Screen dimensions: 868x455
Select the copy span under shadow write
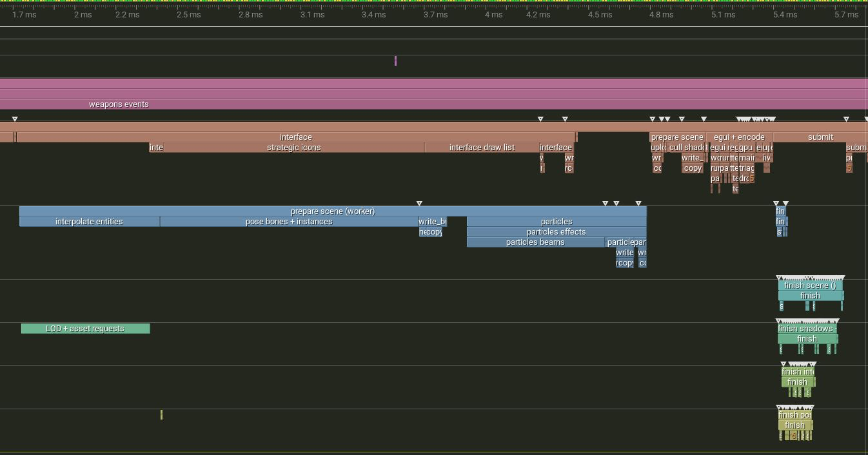tap(693, 168)
